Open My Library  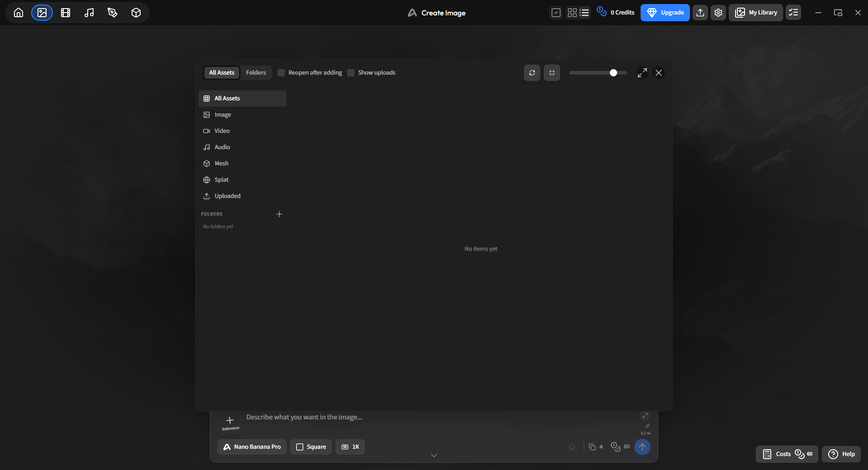[756, 13]
